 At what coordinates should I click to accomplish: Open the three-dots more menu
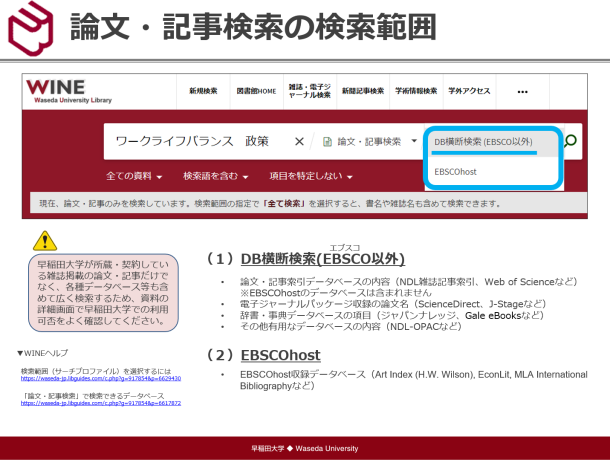[522, 91]
